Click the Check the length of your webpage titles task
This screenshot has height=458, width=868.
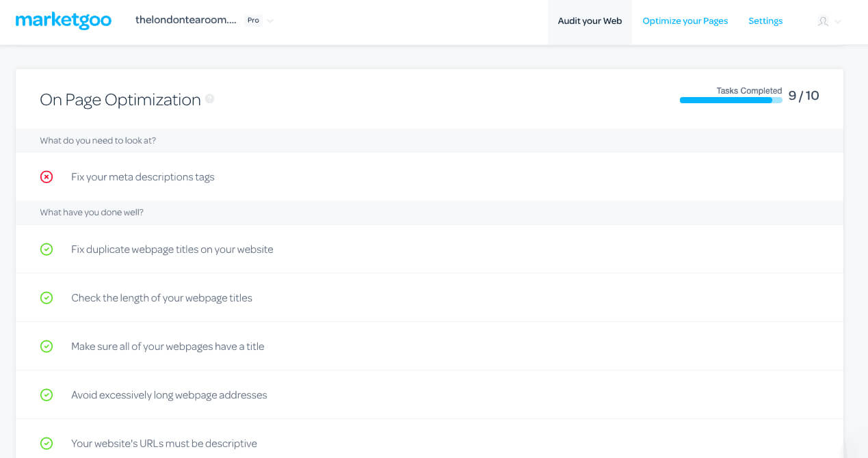pos(161,297)
